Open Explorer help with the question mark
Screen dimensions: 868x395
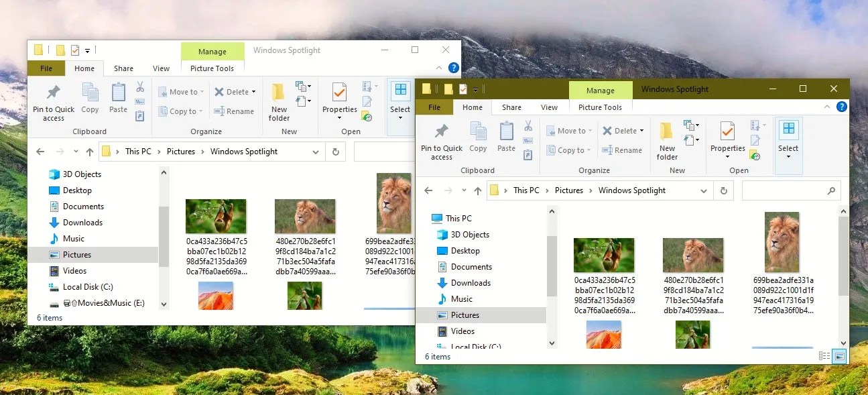point(842,107)
